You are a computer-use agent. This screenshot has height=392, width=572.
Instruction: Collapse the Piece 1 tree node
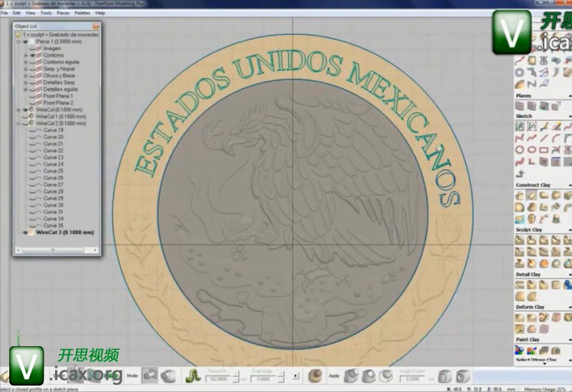19,41
